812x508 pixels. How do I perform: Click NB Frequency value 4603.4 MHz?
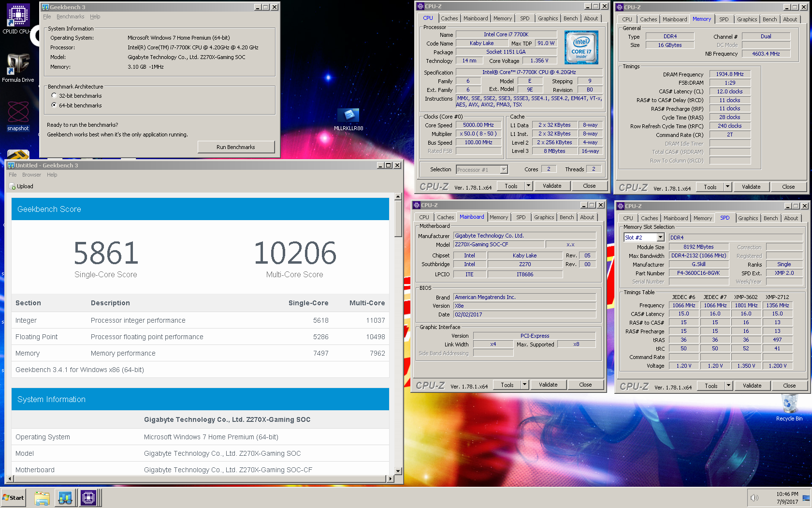(766, 54)
